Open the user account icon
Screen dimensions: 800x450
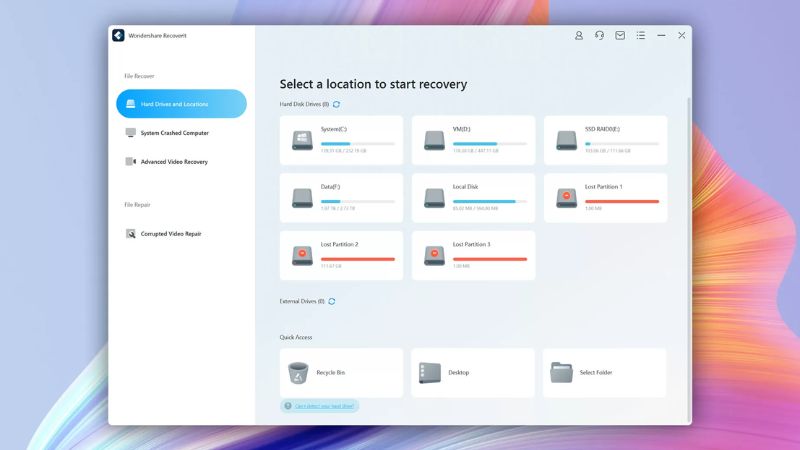(x=578, y=35)
